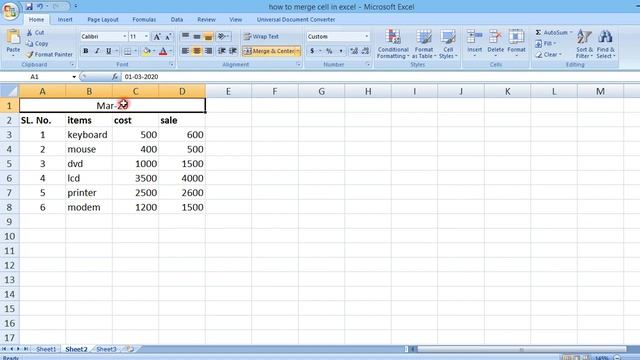Select the Format Painter brush
Screen dimensions: 640x360
tap(30, 54)
